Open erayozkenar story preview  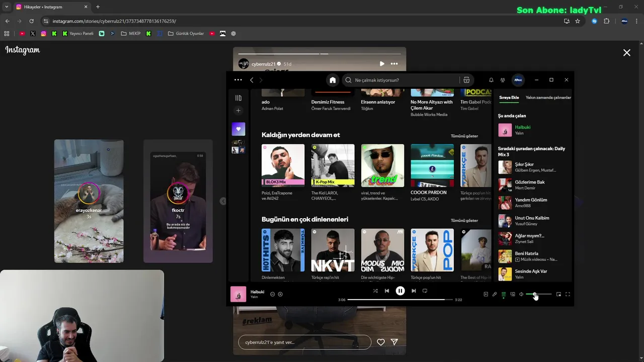pos(89,201)
